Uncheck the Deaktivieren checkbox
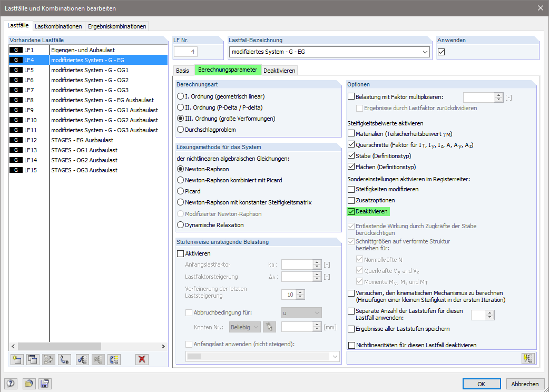This screenshot has width=549, height=392. point(352,211)
